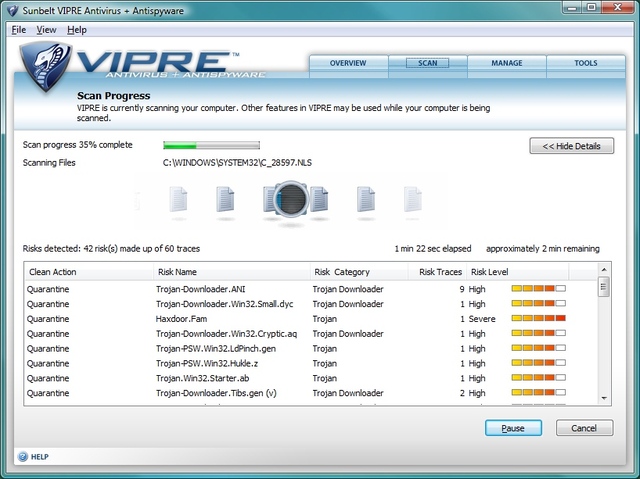Open the View menu
This screenshot has width=640, height=479.
(46, 30)
